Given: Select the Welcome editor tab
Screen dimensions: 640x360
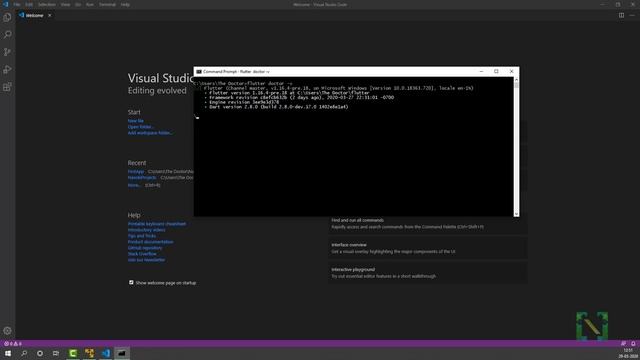Looking at the screenshot, I should click(x=35, y=16).
